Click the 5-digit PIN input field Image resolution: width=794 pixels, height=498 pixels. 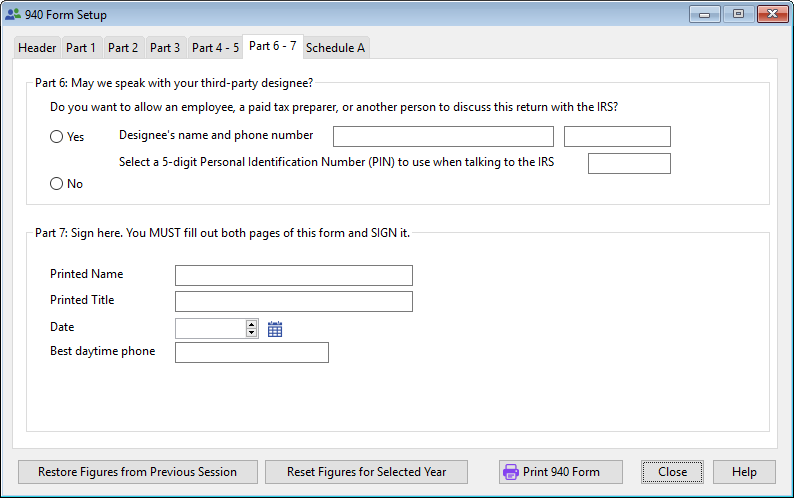pyautogui.click(x=628, y=164)
